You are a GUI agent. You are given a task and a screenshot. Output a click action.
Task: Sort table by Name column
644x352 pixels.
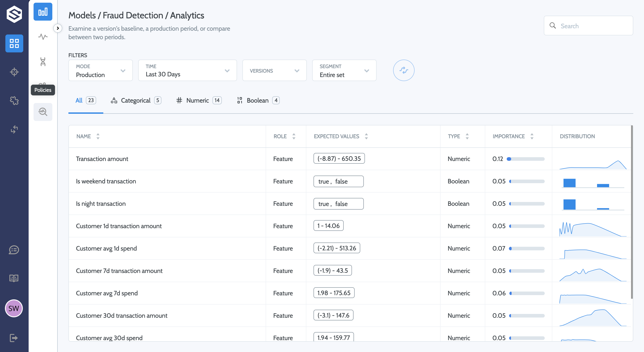pos(98,136)
